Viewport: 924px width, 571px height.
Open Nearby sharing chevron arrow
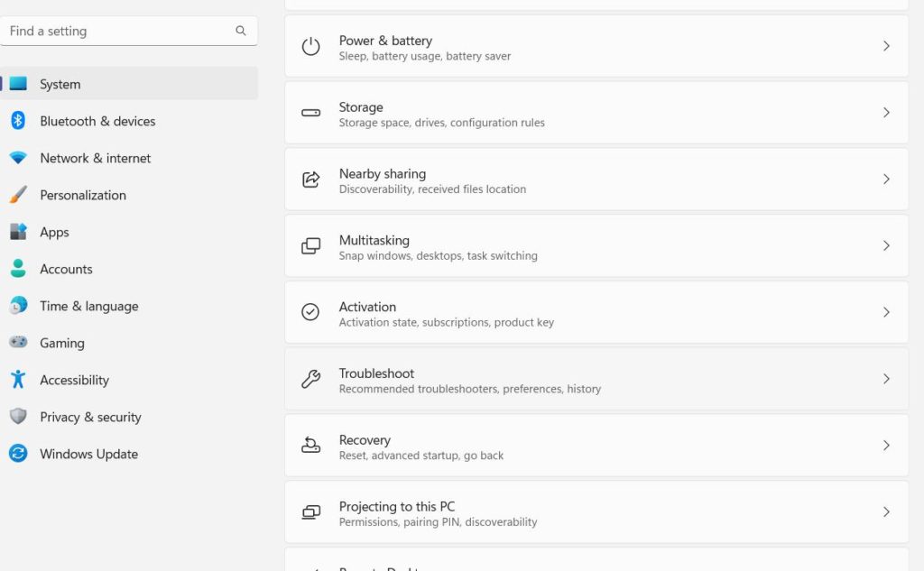tap(886, 180)
